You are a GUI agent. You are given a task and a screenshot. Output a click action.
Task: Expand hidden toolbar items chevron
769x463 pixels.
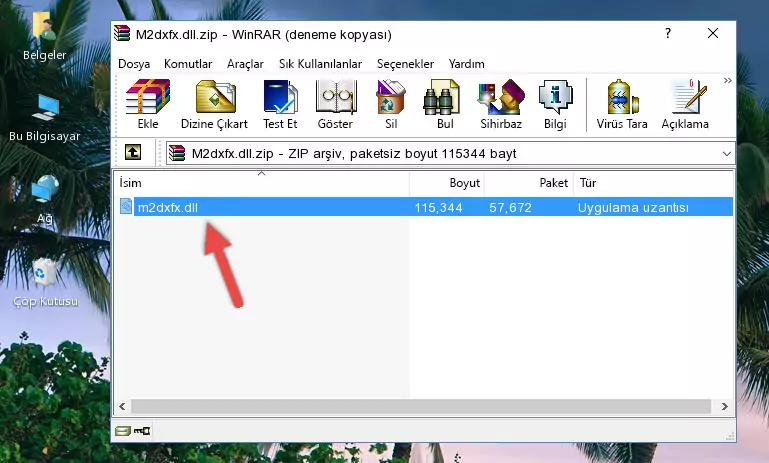tap(727, 80)
